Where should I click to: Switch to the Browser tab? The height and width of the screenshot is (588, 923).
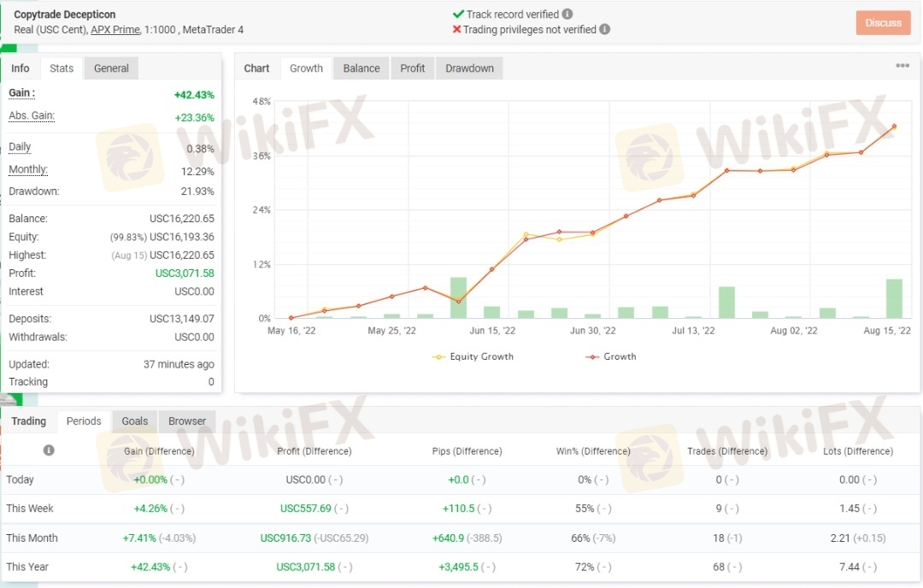[187, 421]
